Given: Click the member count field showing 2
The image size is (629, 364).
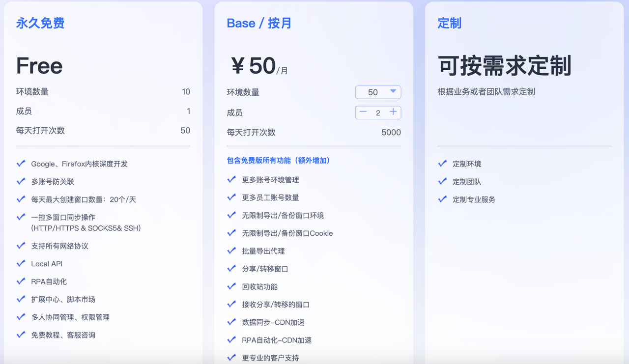Looking at the screenshot, I should [x=378, y=112].
